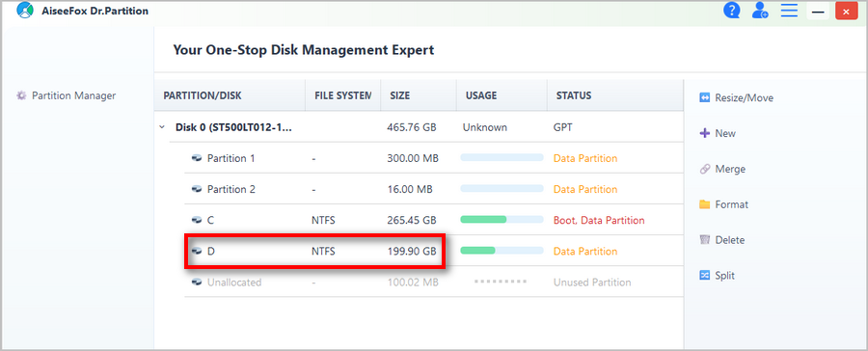Click the PARTITION/DISK column header

coord(230,95)
